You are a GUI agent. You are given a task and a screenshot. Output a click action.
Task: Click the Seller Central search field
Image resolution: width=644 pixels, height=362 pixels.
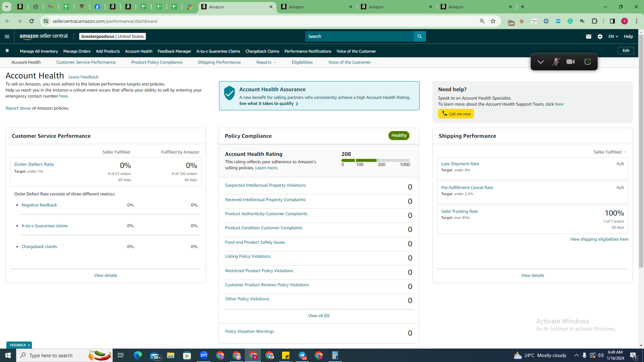pyautogui.click(x=359, y=37)
